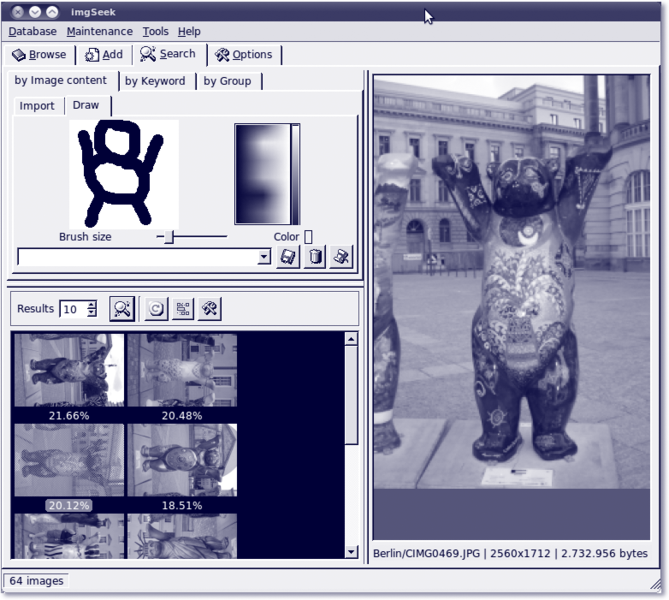The image size is (669, 600).
Task: Click the brush Color swatch
Action: [x=308, y=237]
